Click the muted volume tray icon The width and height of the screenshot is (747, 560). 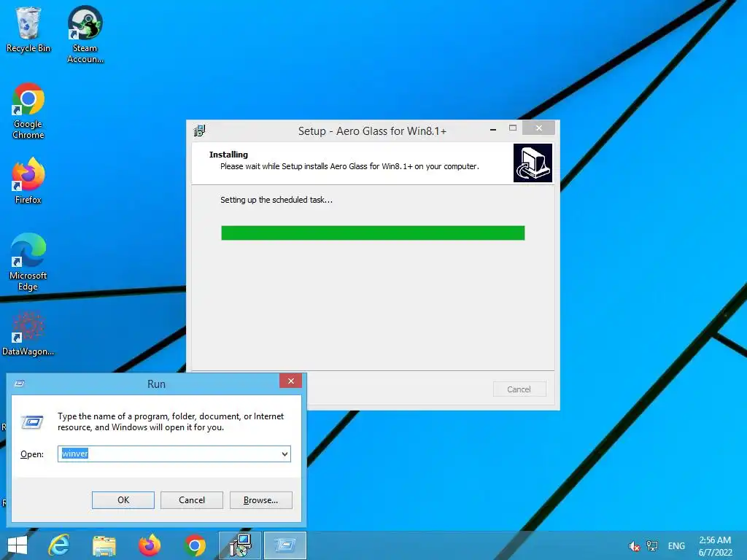tap(634, 546)
